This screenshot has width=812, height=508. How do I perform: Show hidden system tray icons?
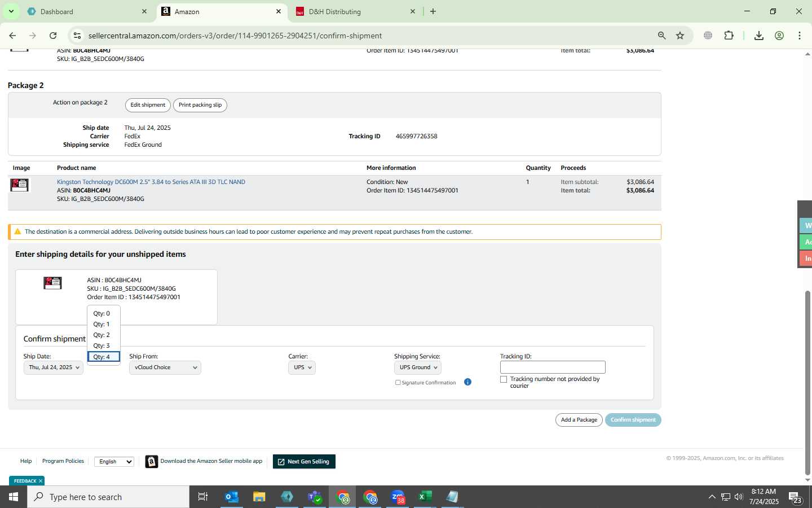tap(712, 497)
